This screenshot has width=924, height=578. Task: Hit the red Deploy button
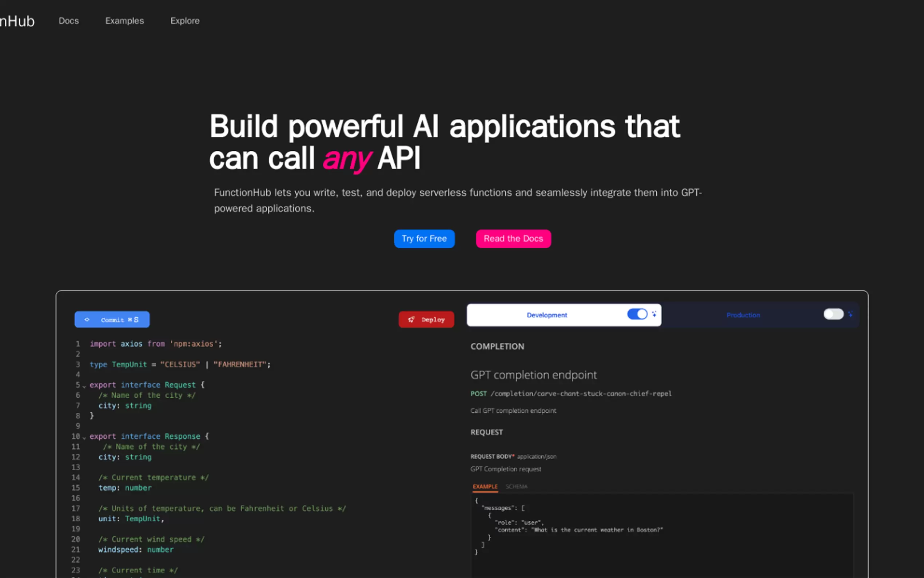click(426, 320)
